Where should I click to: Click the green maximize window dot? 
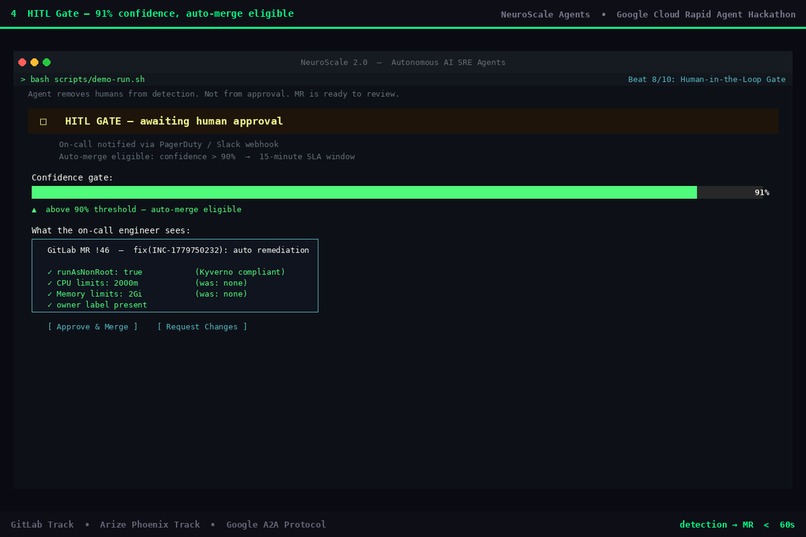[47, 62]
